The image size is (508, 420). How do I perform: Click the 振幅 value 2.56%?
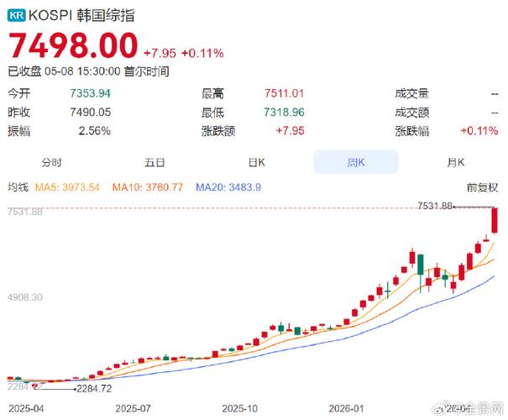(95, 130)
